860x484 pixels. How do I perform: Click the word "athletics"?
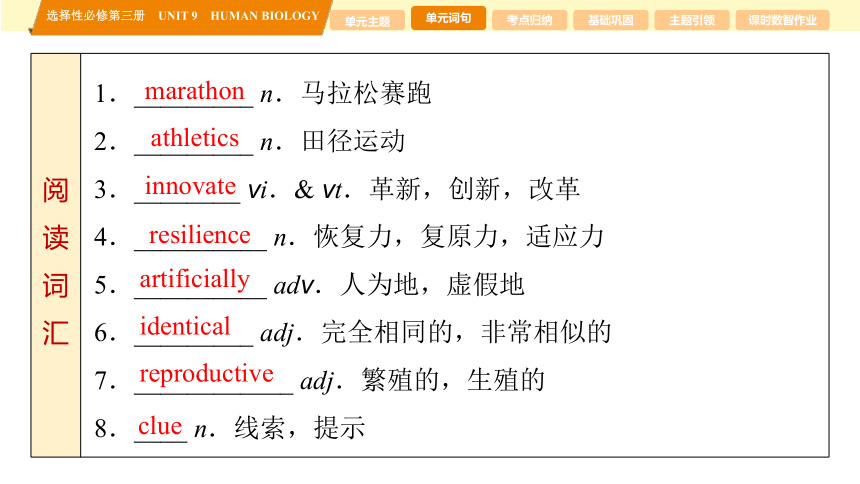click(195, 138)
